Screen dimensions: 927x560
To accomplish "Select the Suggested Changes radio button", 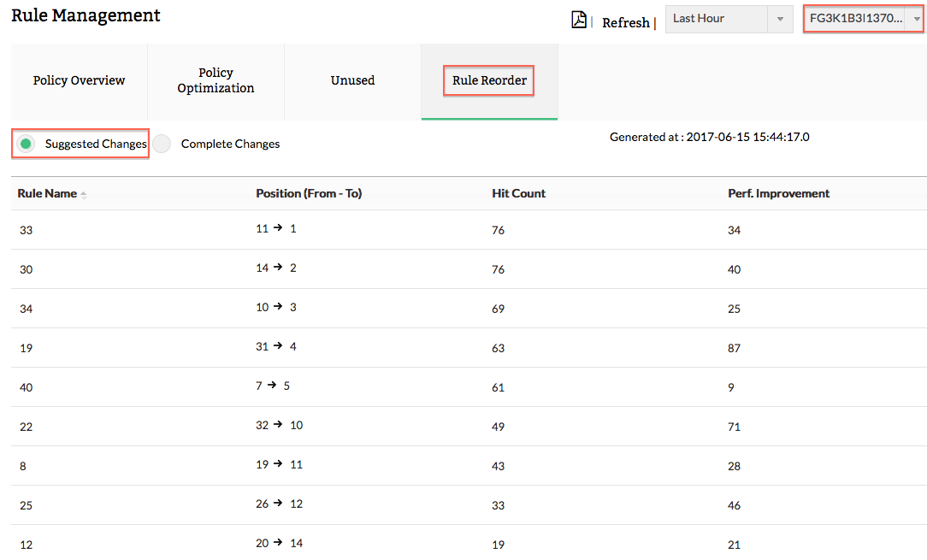I will (x=27, y=144).
